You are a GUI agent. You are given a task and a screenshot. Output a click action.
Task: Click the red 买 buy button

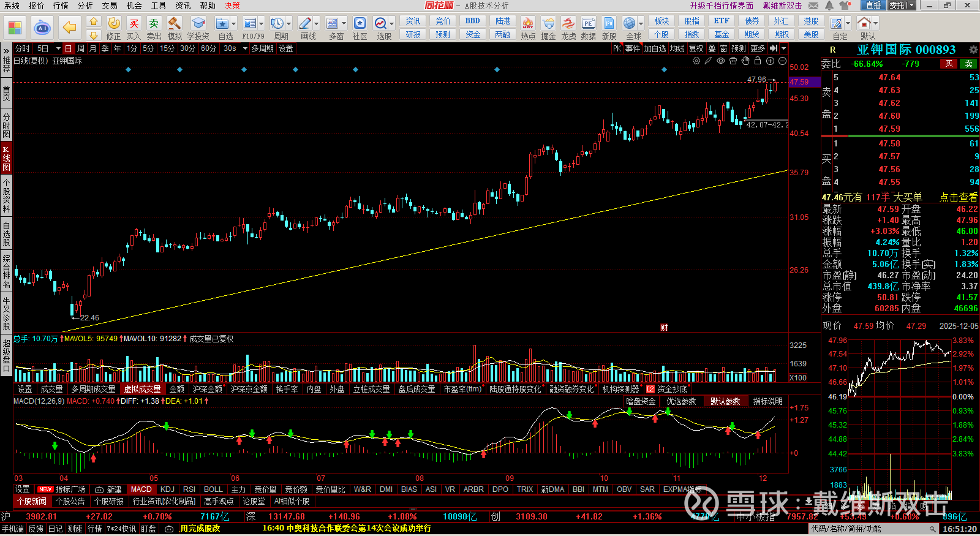point(949,64)
